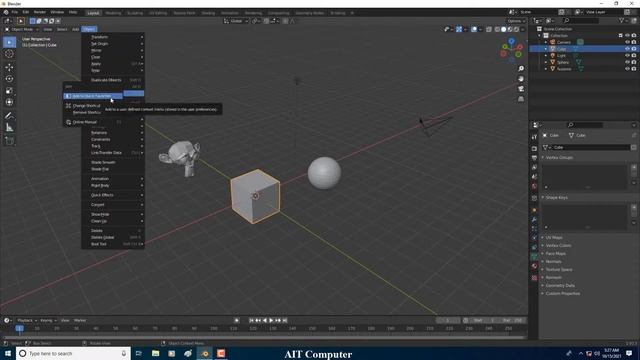
Task: Open File Explorer from the taskbar
Action: (156, 353)
